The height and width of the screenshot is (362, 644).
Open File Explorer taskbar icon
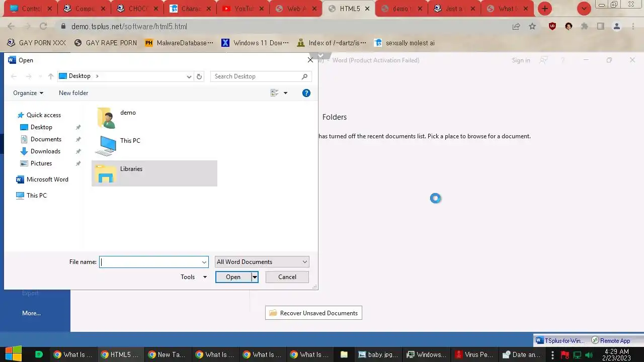click(x=344, y=354)
